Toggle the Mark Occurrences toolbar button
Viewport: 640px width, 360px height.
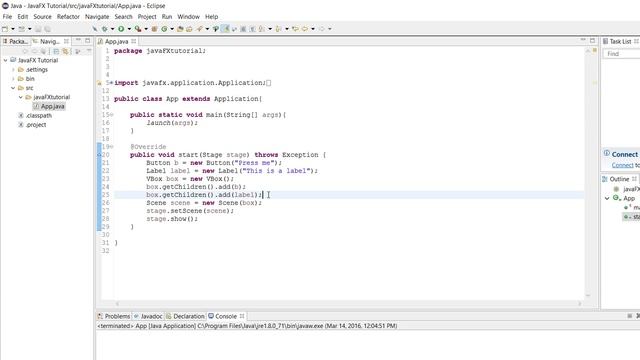coord(225,29)
